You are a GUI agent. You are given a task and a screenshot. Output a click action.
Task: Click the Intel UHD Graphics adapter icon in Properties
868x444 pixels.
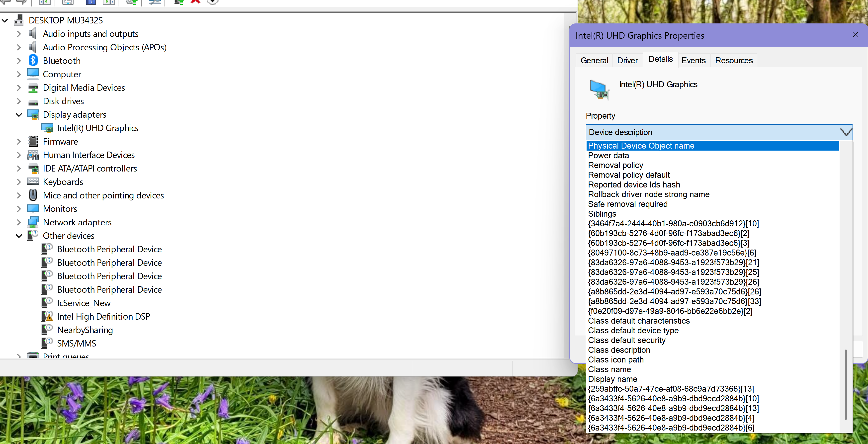600,90
